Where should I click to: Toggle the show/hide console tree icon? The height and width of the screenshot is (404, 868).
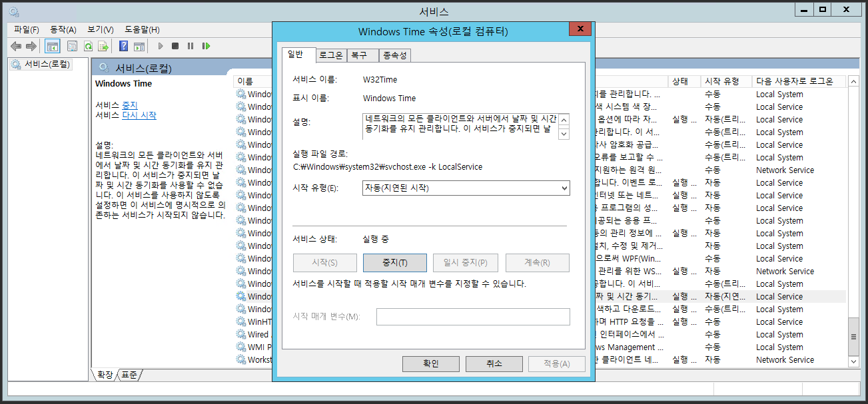pos(53,46)
